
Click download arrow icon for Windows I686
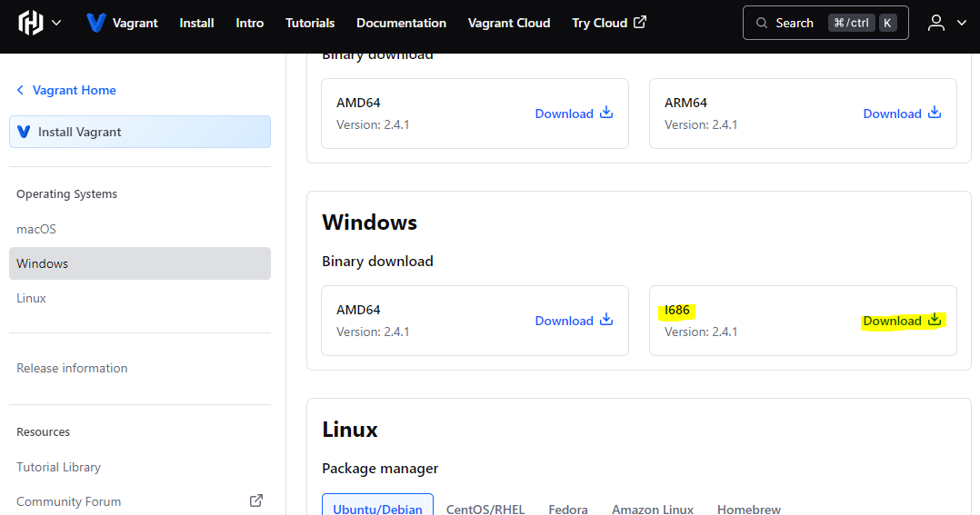[935, 320]
